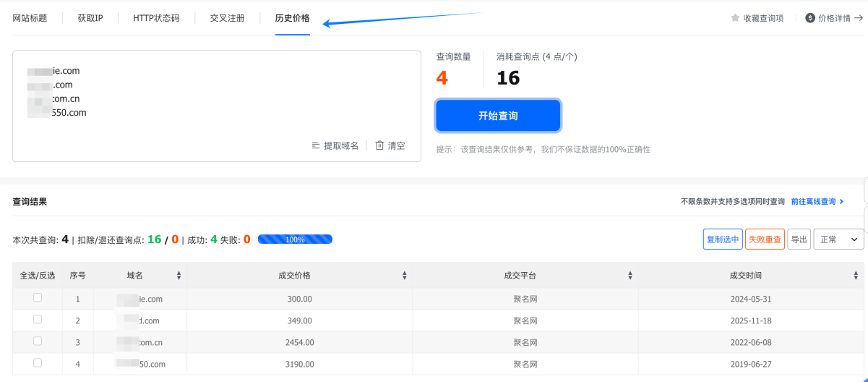Check the checkbox for row 1
Image resolution: width=868 pixels, height=382 pixels.
(x=38, y=297)
